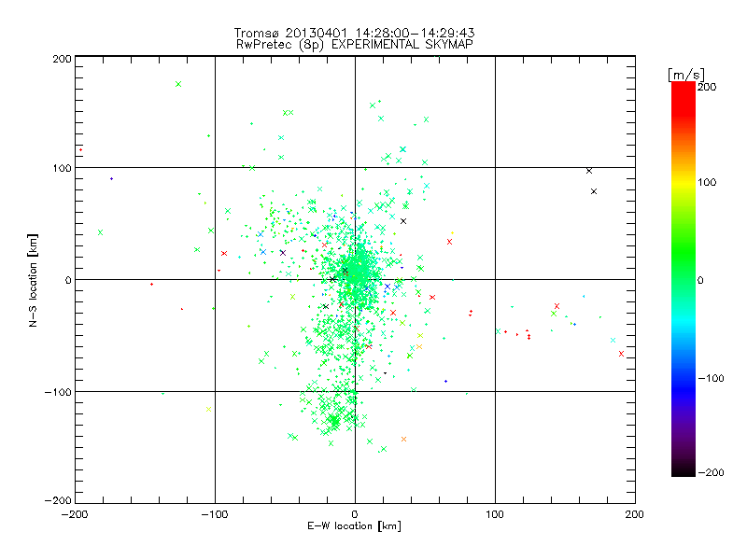
Task: Click the "[m/s]" colorbar unit label
Action: [x=685, y=75]
